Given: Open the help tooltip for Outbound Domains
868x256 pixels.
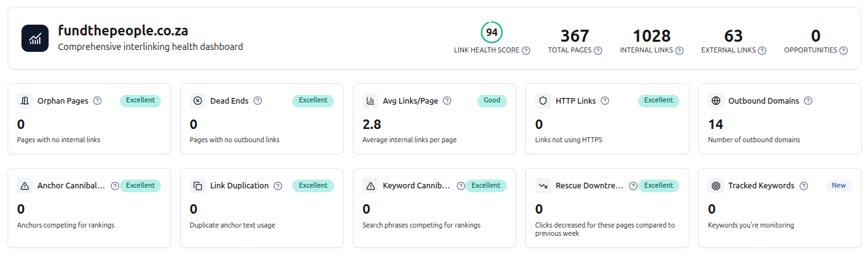Looking at the screenshot, I should tap(808, 101).
